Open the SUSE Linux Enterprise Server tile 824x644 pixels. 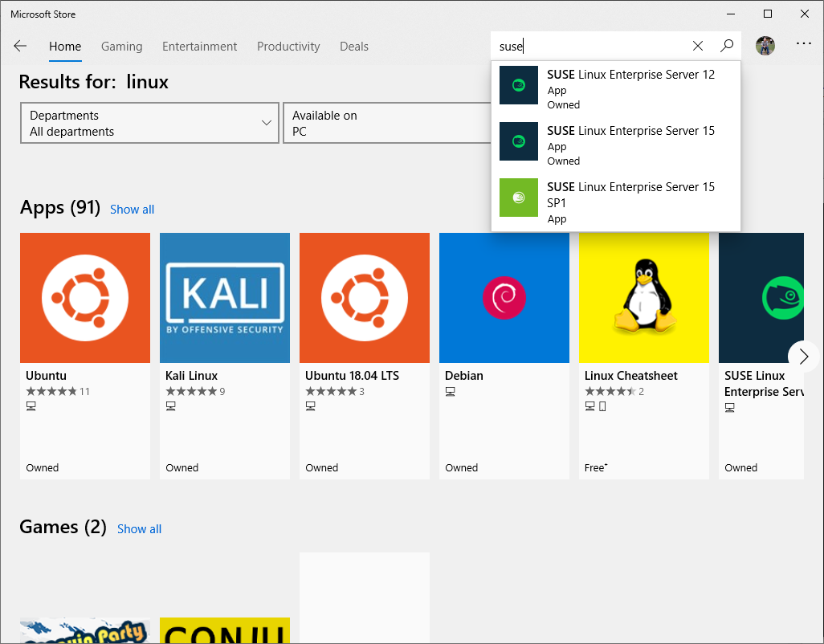click(761, 298)
